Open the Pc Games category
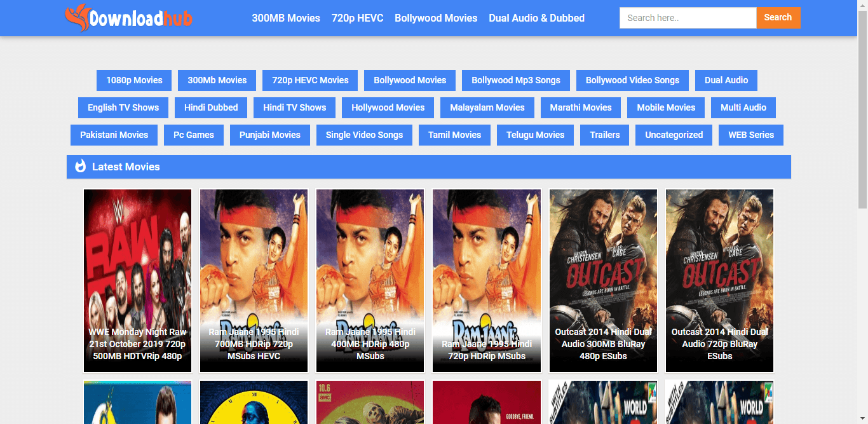 (194, 135)
